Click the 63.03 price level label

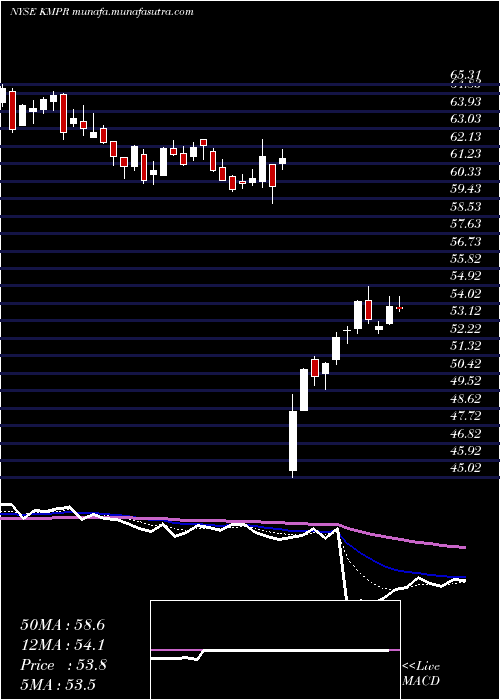point(465,119)
